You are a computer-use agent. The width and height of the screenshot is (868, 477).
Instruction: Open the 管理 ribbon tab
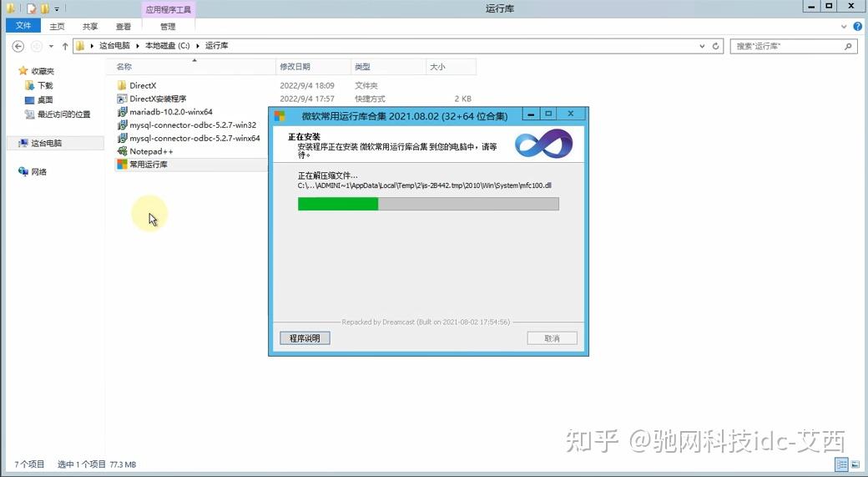(168, 26)
